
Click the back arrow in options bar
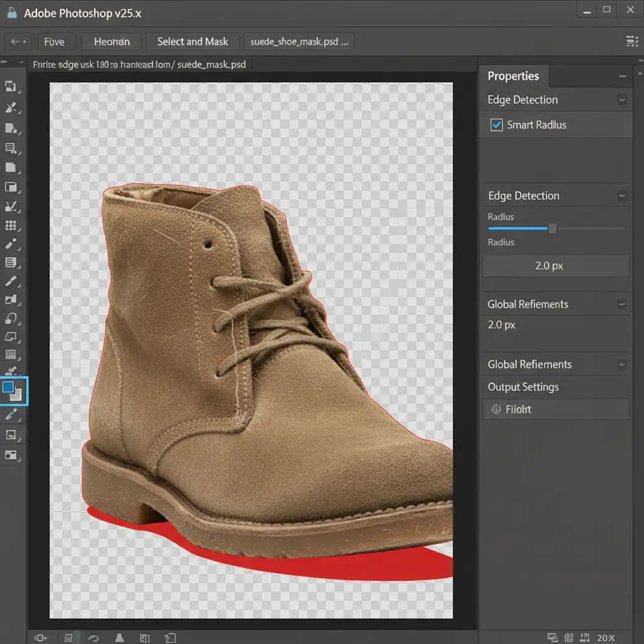pos(18,42)
